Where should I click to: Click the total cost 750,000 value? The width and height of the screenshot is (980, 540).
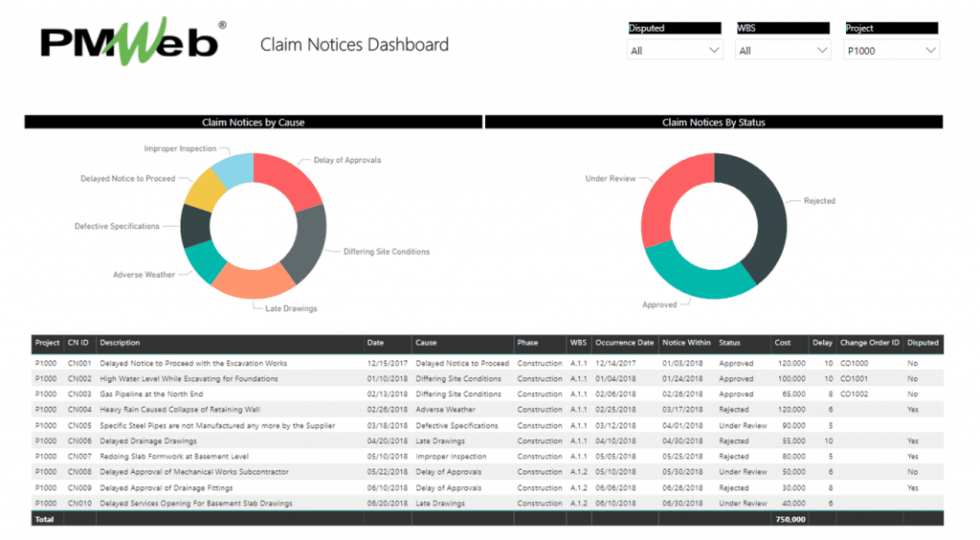pyautogui.click(x=791, y=519)
